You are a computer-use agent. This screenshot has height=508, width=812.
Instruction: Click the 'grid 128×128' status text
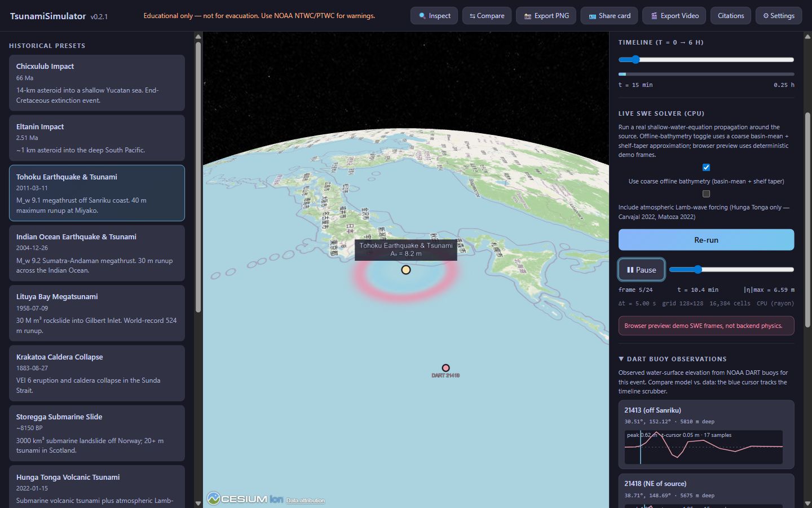[683, 303]
